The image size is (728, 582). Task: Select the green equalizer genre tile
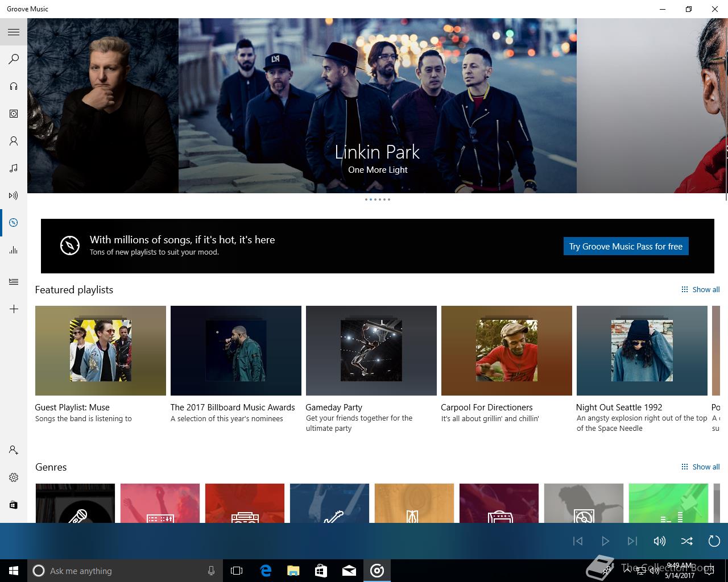click(668, 503)
